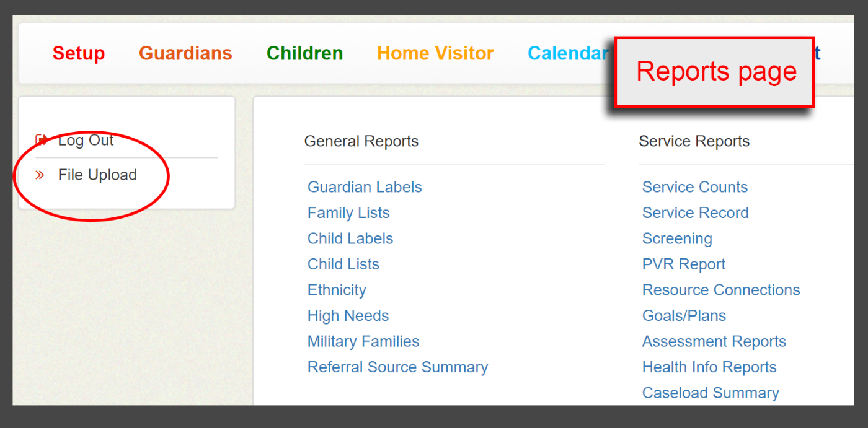Select the Assessment Reports link

click(714, 341)
